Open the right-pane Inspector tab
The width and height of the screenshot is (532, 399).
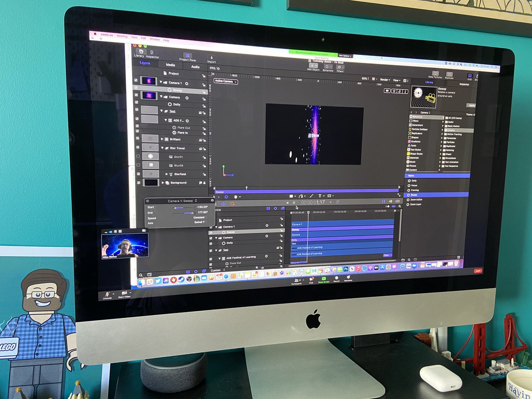pyautogui.click(x=464, y=84)
